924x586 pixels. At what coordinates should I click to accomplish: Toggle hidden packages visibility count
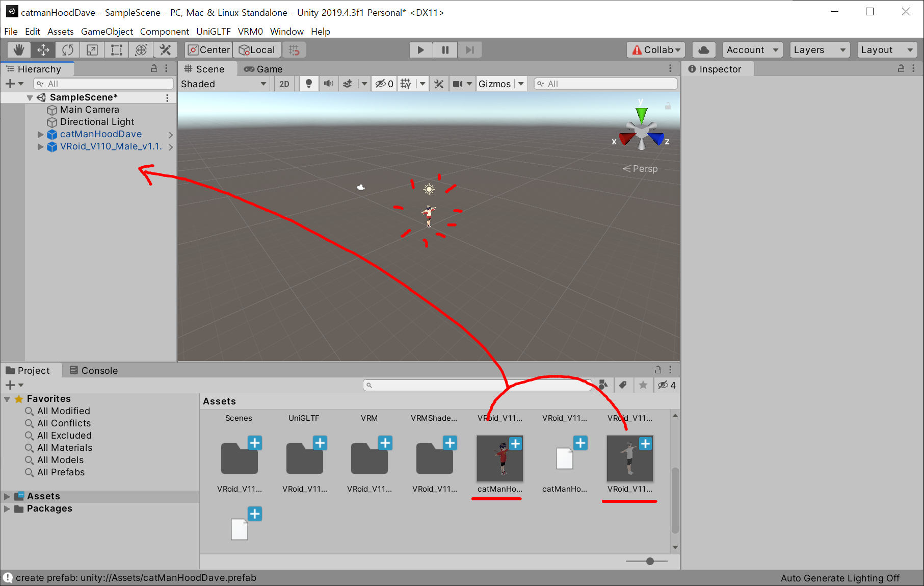click(667, 385)
